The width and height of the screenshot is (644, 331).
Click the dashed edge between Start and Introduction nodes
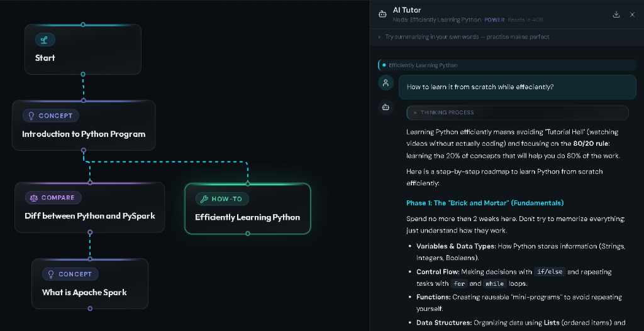point(83,87)
